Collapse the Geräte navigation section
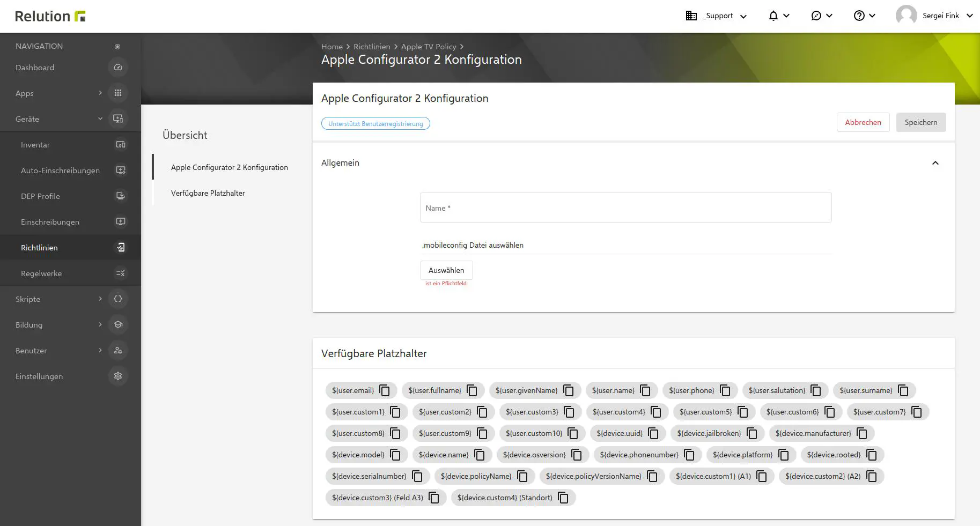 [x=100, y=119]
